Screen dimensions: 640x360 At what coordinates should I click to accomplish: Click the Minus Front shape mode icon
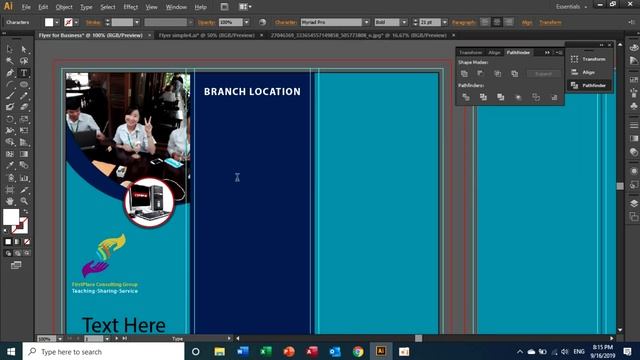[480, 74]
